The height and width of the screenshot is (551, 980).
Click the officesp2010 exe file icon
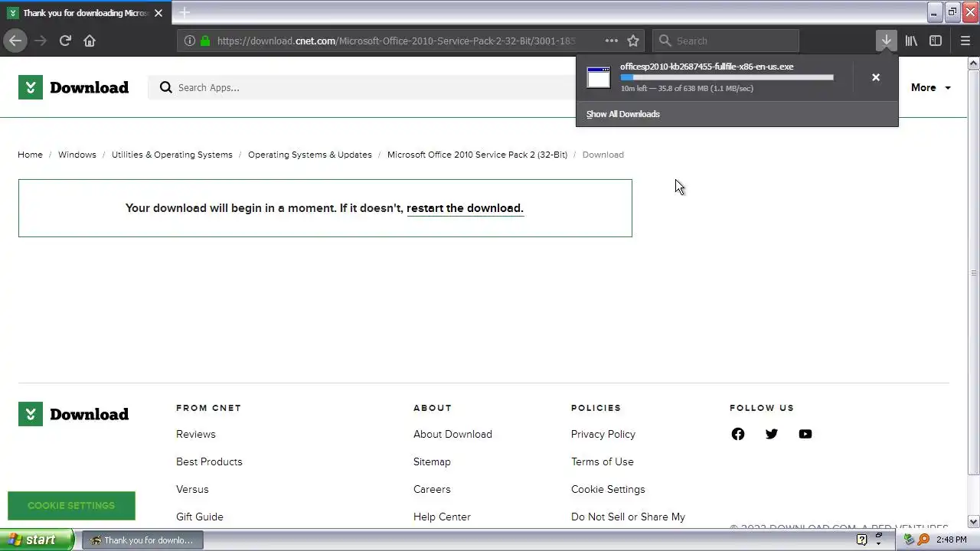(x=599, y=77)
